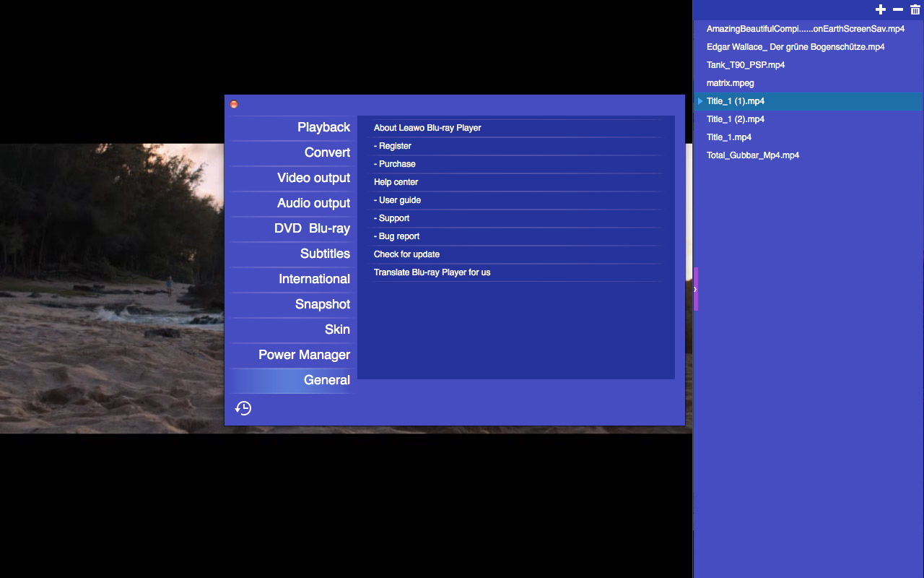This screenshot has height=578, width=924.
Task: Select the DVD Blu-ray tab
Action: (x=292, y=228)
